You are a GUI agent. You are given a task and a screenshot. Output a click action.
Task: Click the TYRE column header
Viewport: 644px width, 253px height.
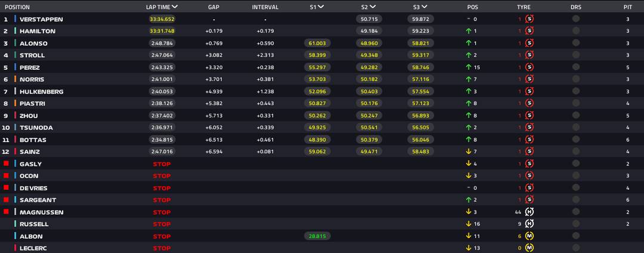click(x=524, y=7)
